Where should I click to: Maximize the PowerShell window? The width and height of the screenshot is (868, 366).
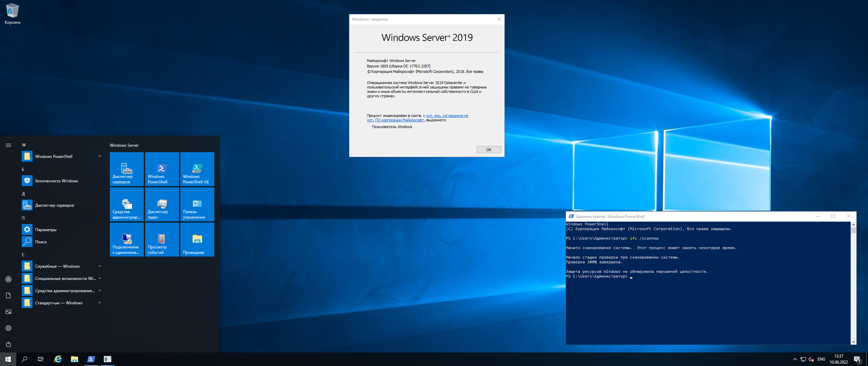point(833,216)
